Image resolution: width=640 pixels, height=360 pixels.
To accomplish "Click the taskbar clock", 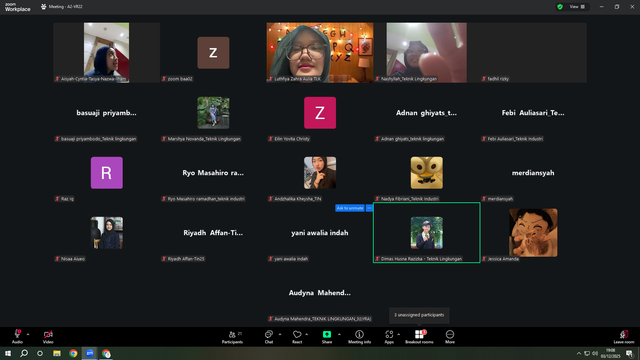I will [611, 353].
